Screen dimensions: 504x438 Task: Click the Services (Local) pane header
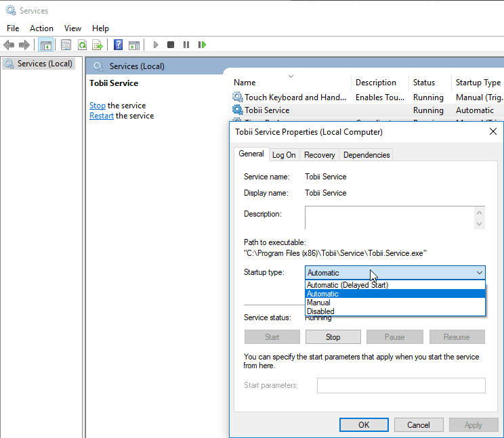click(x=137, y=66)
